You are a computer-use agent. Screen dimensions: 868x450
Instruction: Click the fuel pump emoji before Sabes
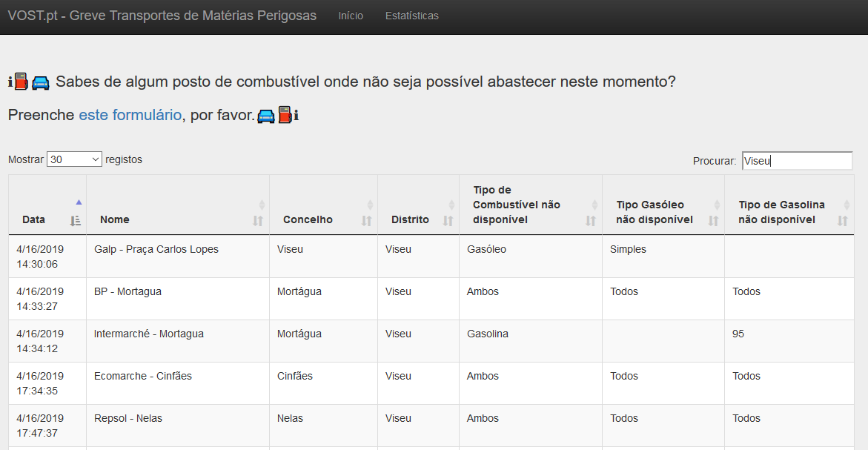21,82
